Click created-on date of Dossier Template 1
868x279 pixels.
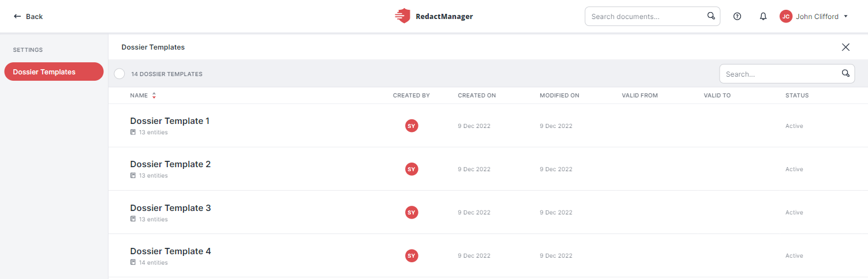pos(474,126)
